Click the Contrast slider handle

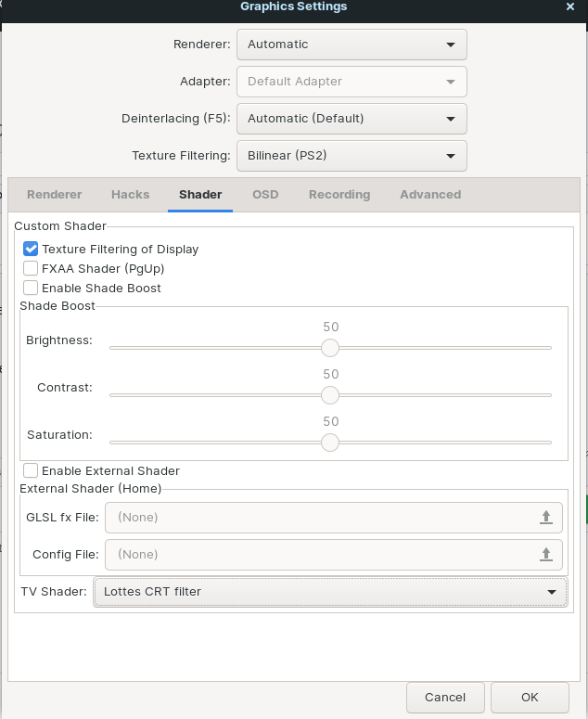330,395
